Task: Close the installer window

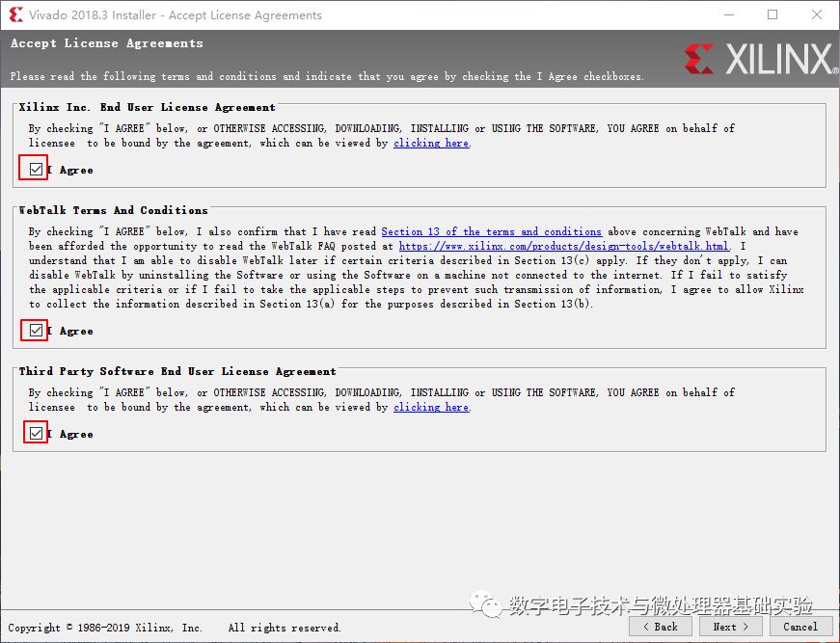Action: tap(817, 14)
